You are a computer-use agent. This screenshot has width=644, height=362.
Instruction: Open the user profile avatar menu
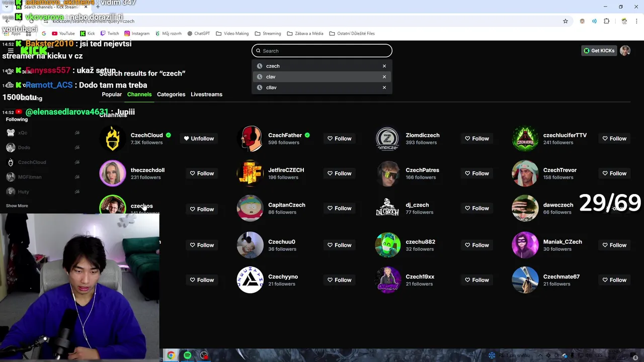(625, 51)
